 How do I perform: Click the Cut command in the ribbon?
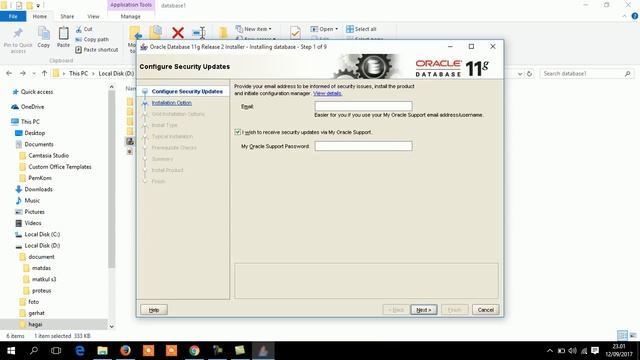click(x=84, y=29)
